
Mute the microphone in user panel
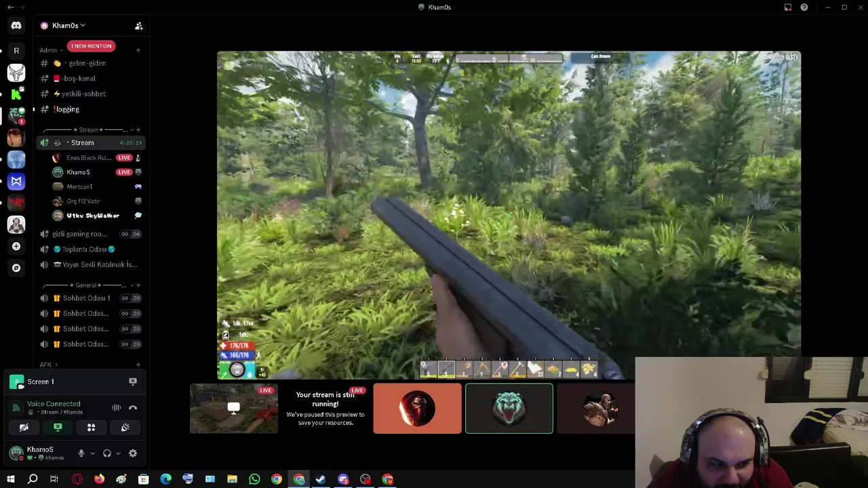[x=81, y=453]
